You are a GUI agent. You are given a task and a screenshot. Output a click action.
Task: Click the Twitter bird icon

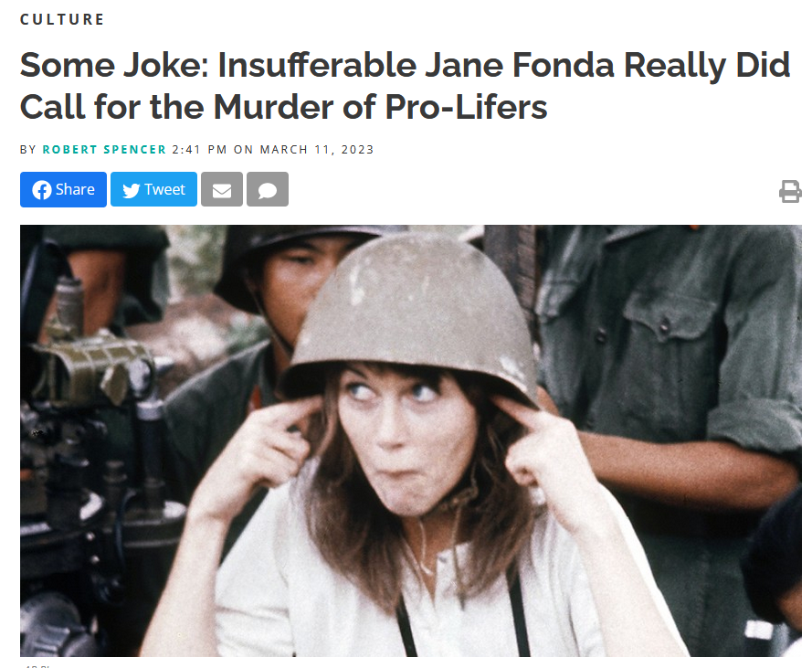(x=131, y=190)
